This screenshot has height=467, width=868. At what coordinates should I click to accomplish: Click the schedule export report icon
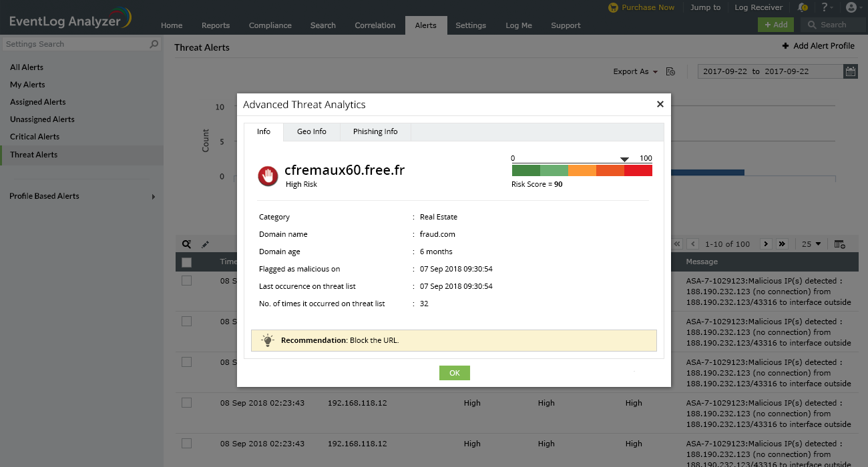pyautogui.click(x=671, y=71)
